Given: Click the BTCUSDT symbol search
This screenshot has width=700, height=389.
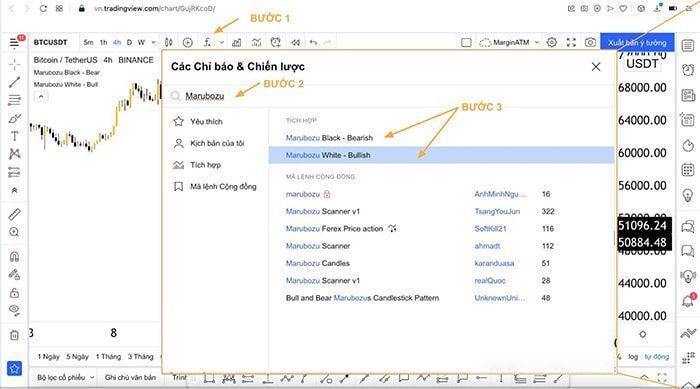Looking at the screenshot, I should (x=50, y=42).
